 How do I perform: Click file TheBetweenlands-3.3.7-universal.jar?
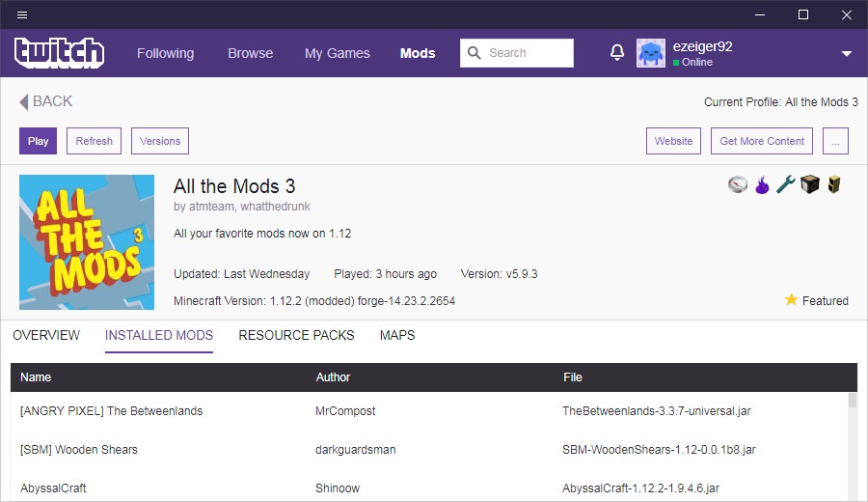point(657,411)
